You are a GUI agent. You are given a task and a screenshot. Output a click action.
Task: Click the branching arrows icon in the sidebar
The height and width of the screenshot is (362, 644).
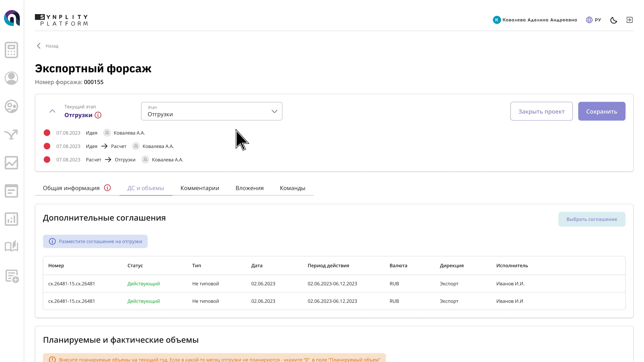point(11,135)
